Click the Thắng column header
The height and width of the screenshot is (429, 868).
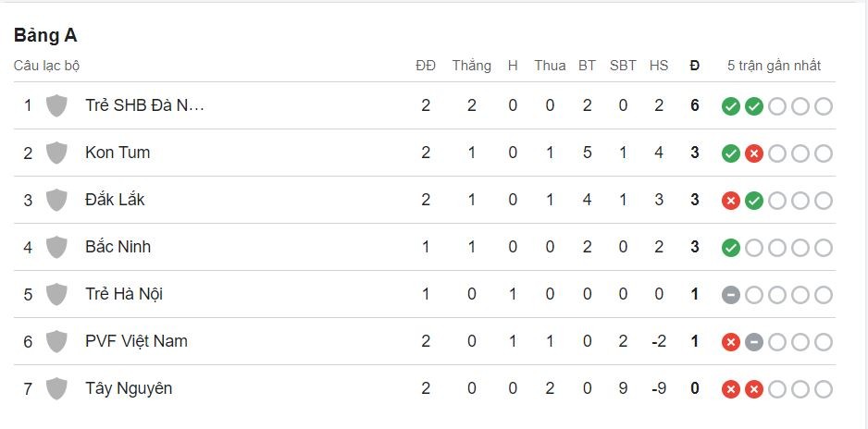pyautogui.click(x=472, y=66)
